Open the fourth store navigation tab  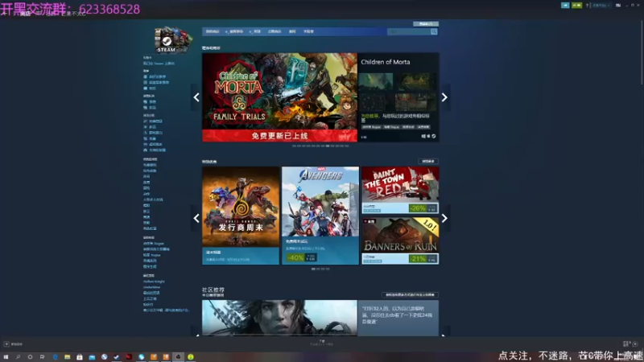[x=275, y=31]
